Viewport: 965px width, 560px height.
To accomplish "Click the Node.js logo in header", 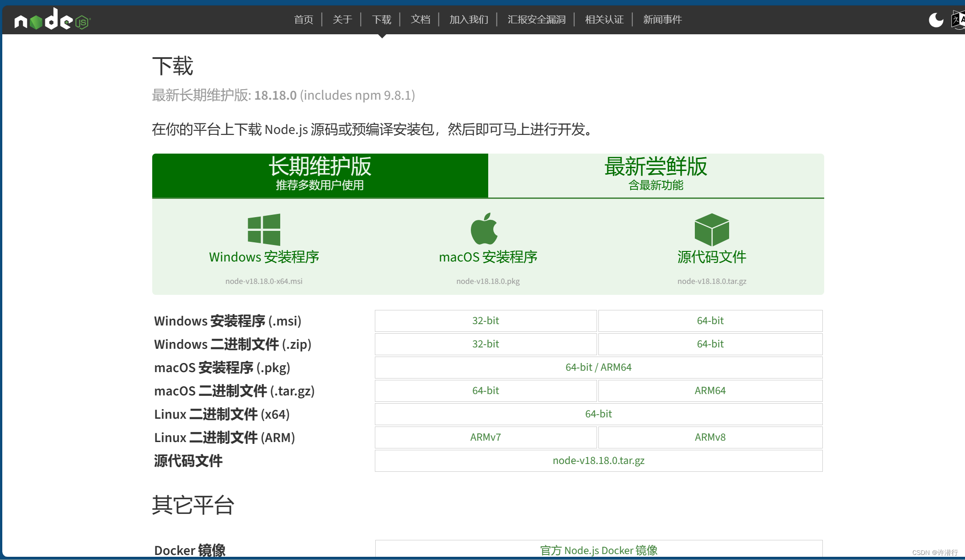I will [x=53, y=19].
